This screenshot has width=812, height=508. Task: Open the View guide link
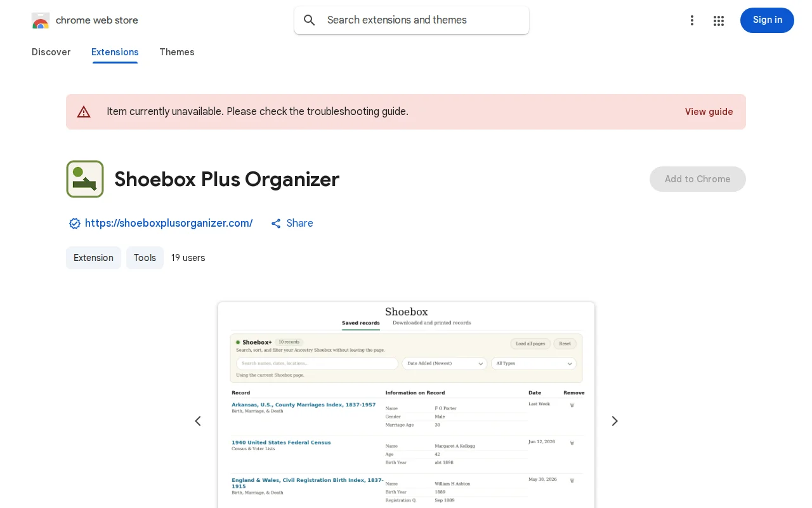709,112
